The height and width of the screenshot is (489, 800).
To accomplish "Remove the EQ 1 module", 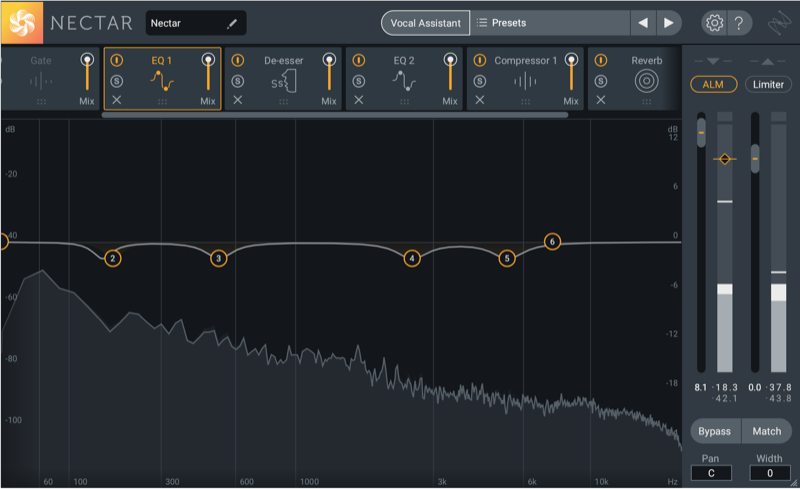I will coord(117,100).
